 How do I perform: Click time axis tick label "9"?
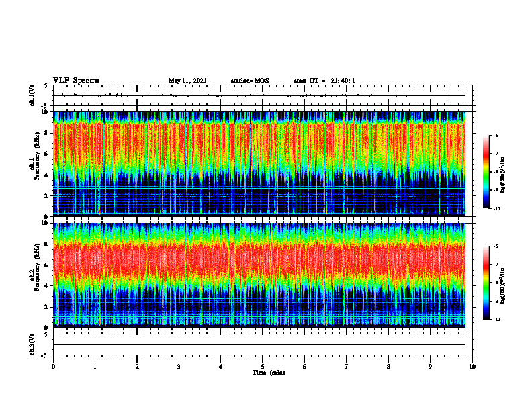[430, 367]
